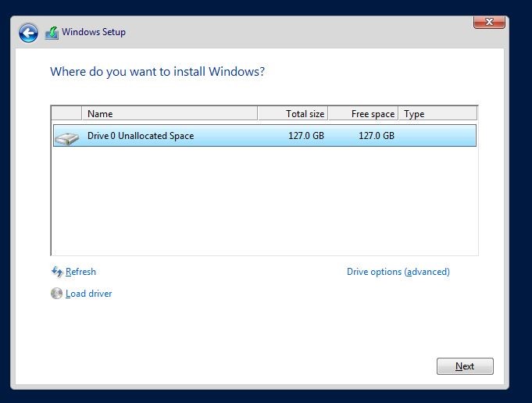Sort by the Name column header
This screenshot has height=403, width=532.
170,114
